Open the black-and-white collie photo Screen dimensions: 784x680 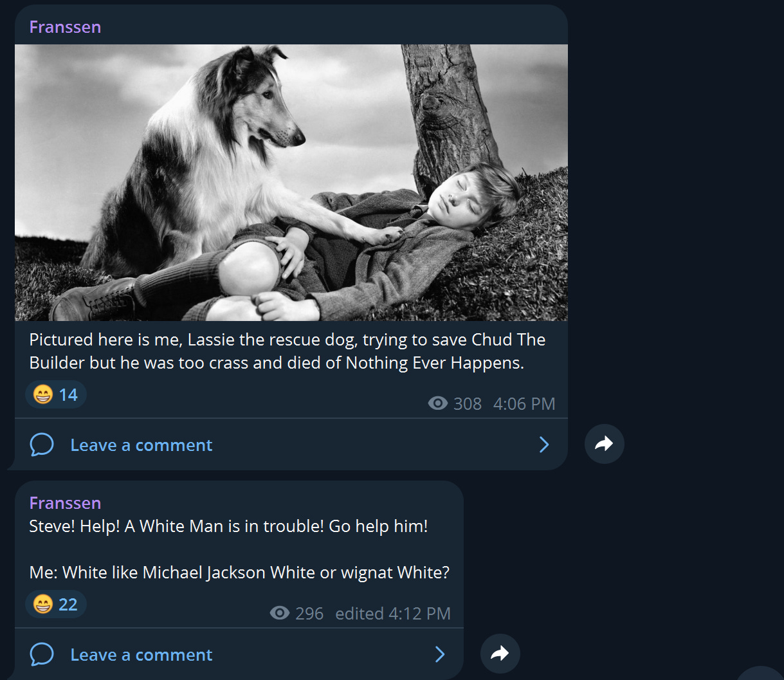click(x=291, y=183)
